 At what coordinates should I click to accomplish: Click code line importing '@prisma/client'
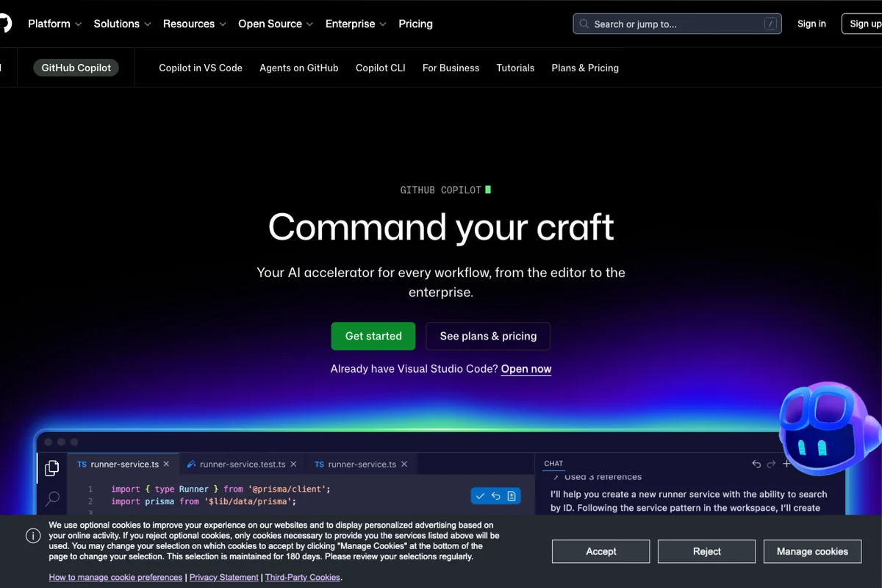pyautogui.click(x=220, y=489)
